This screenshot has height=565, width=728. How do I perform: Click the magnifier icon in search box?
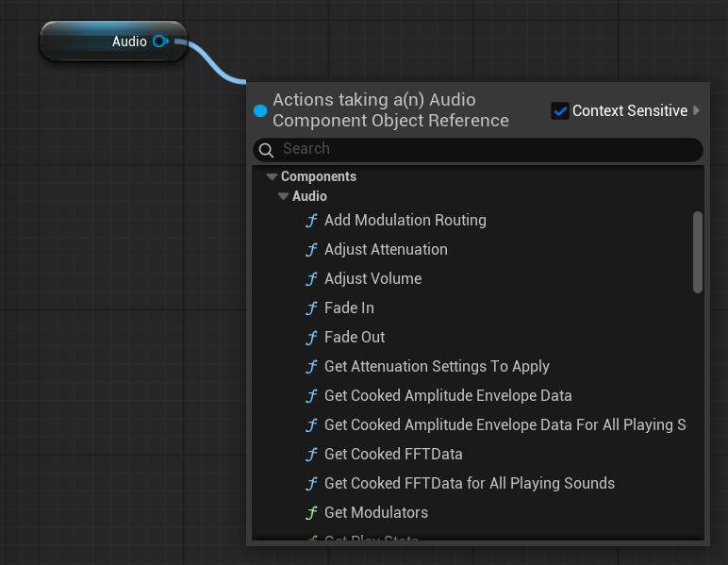pos(267,150)
